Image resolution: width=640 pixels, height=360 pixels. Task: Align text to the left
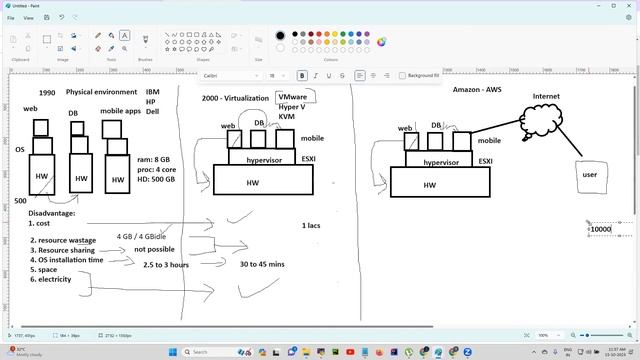click(360, 76)
